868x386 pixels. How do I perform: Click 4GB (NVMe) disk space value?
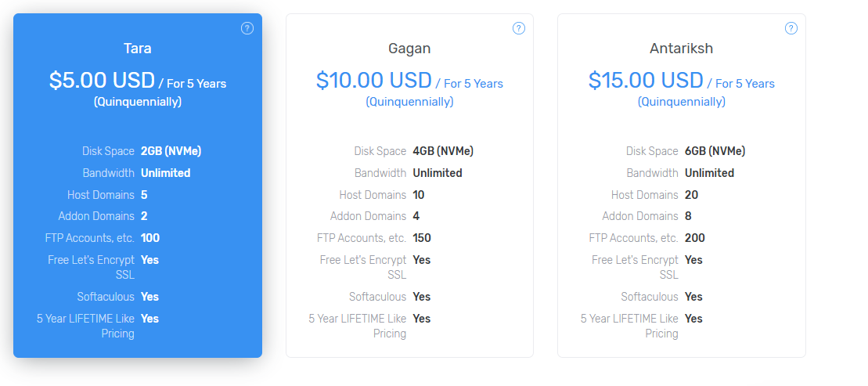pos(442,151)
